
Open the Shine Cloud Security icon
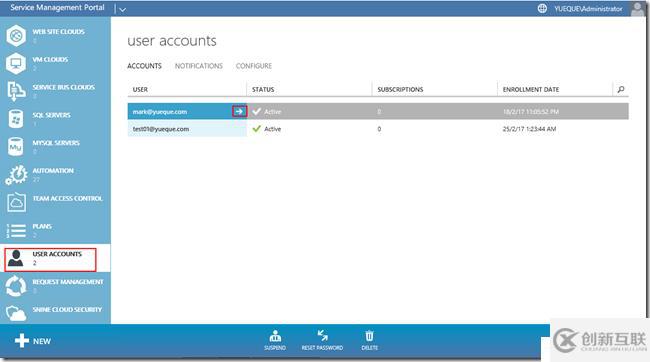(16, 313)
